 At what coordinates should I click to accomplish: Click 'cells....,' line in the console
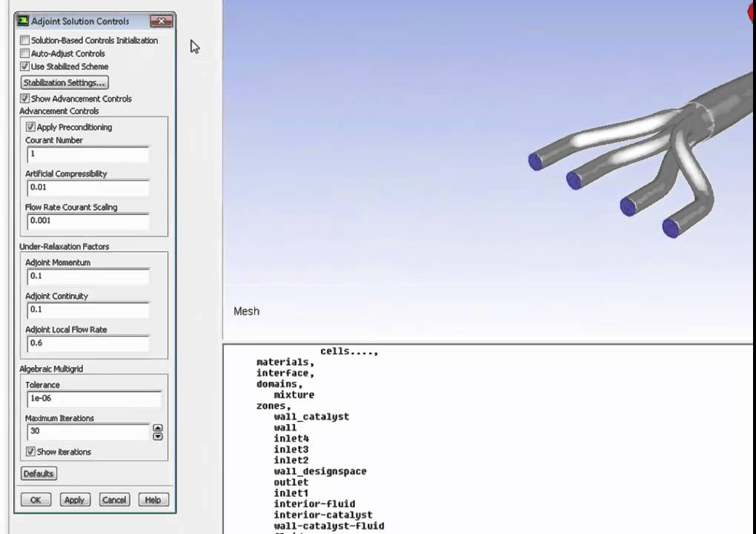click(349, 351)
